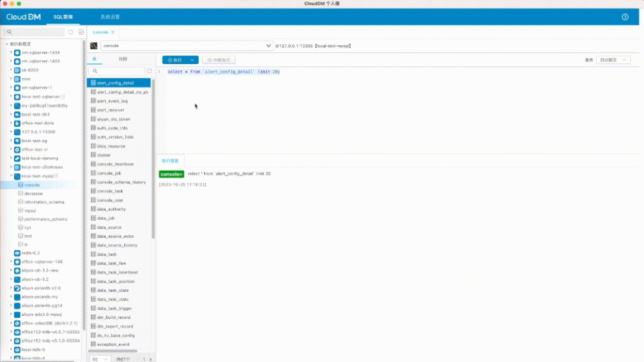
Task: Click the table search input field
Action: [x=120, y=71]
